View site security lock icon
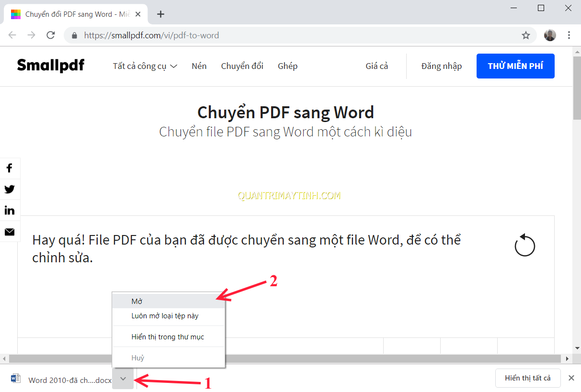Viewport: 581px width, 392px height. (x=74, y=35)
